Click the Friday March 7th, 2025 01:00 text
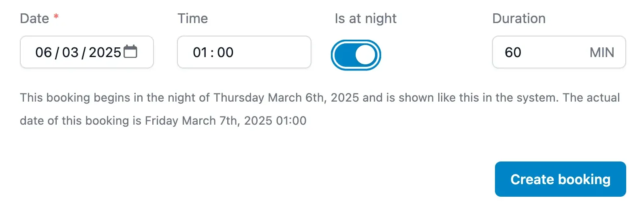Viewport: 644px width, 204px height. (226, 121)
